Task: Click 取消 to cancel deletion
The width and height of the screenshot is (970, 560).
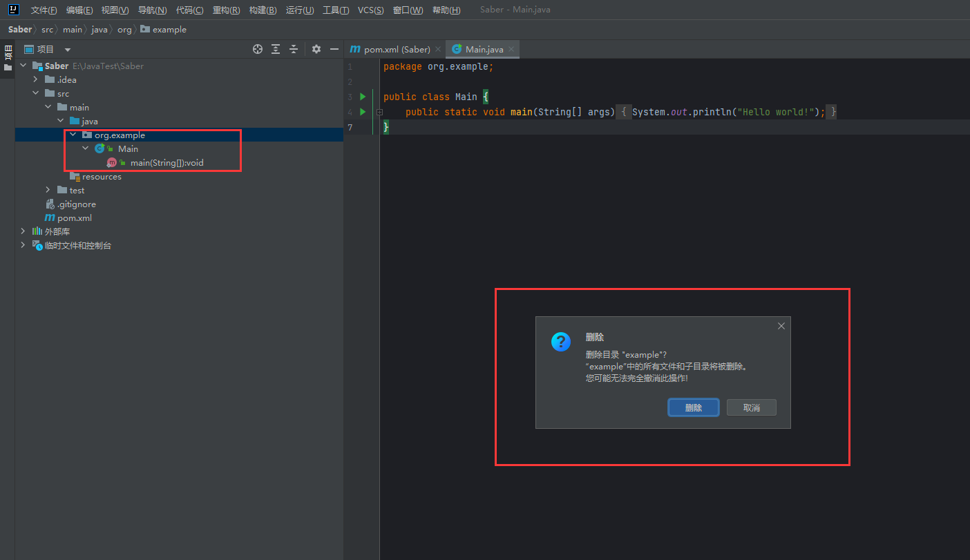Action: pyautogui.click(x=751, y=407)
